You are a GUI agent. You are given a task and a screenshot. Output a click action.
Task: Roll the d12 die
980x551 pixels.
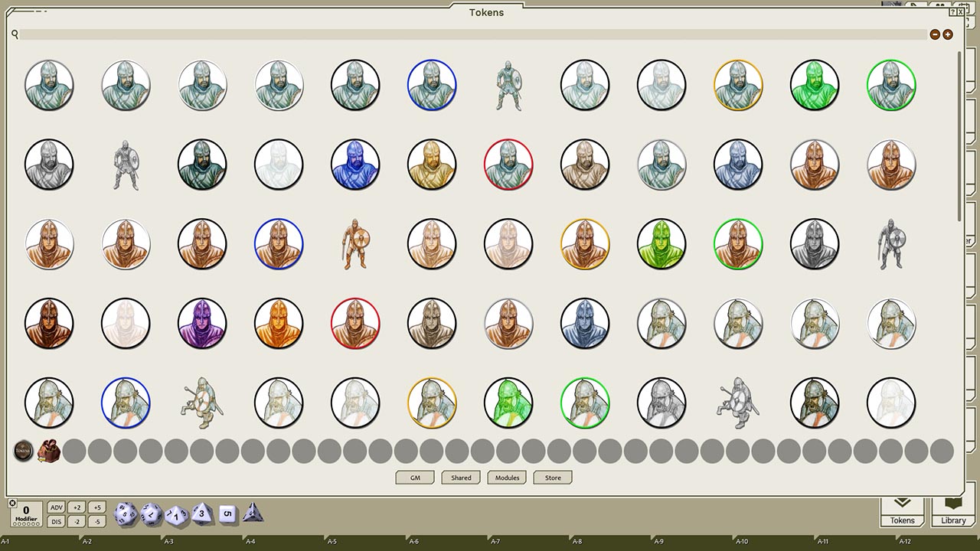pyautogui.click(x=149, y=514)
